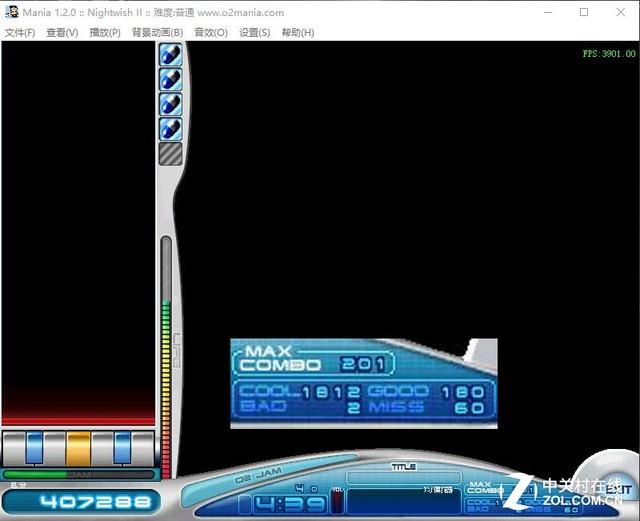Click the green JAM progress bar
The height and width of the screenshot is (521, 640).
[78, 475]
